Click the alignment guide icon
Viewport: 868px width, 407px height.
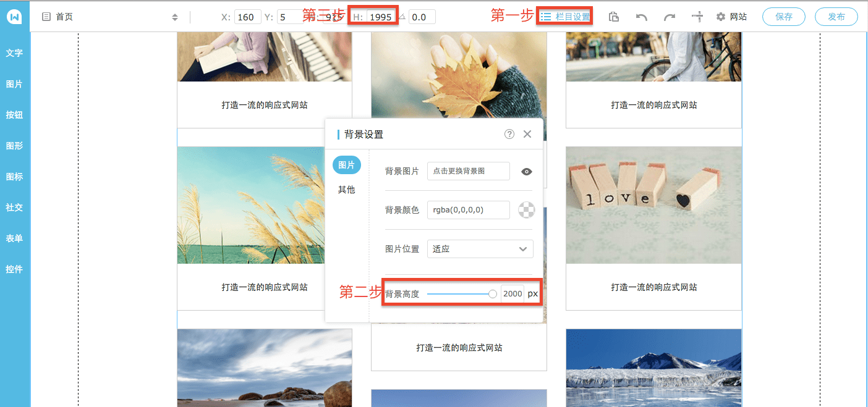pyautogui.click(x=698, y=17)
